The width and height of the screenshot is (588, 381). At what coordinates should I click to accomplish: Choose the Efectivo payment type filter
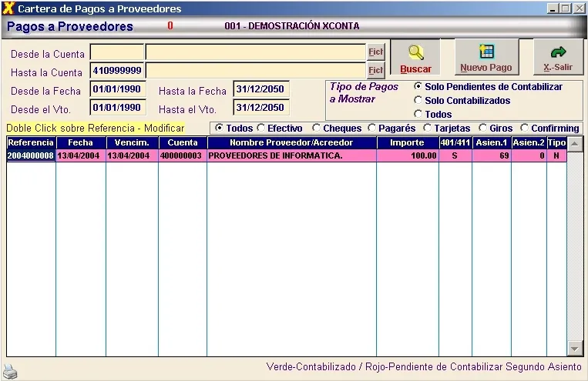(261, 129)
